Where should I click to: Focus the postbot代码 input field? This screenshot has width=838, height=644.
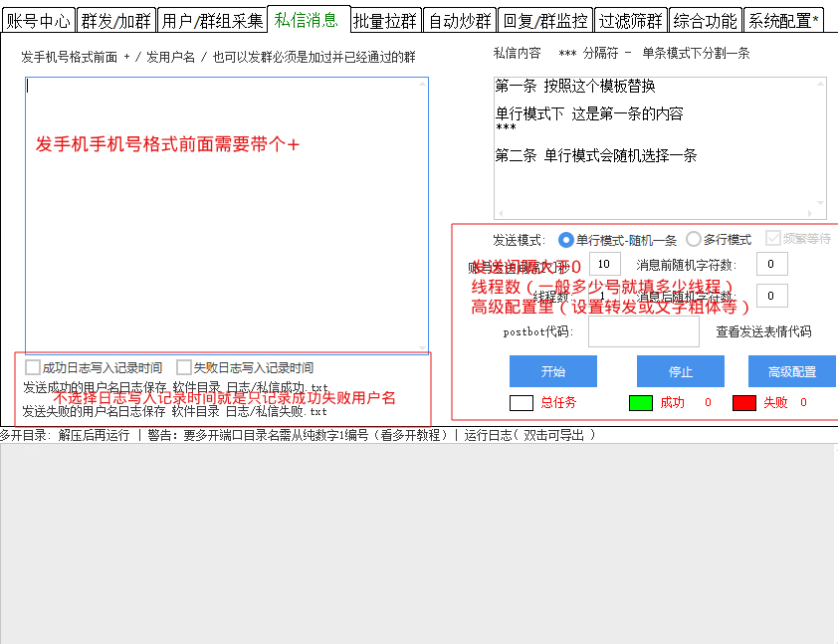point(643,332)
